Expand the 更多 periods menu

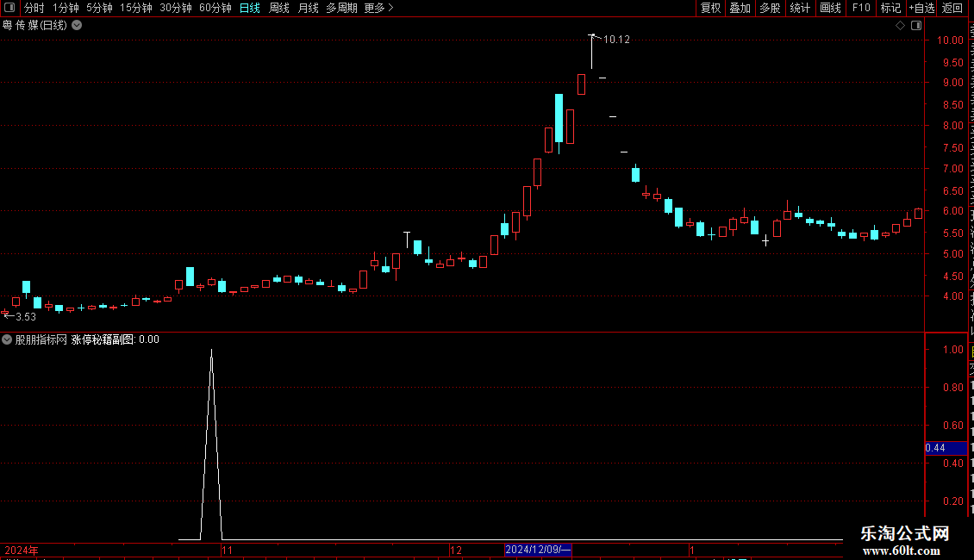coord(379,8)
